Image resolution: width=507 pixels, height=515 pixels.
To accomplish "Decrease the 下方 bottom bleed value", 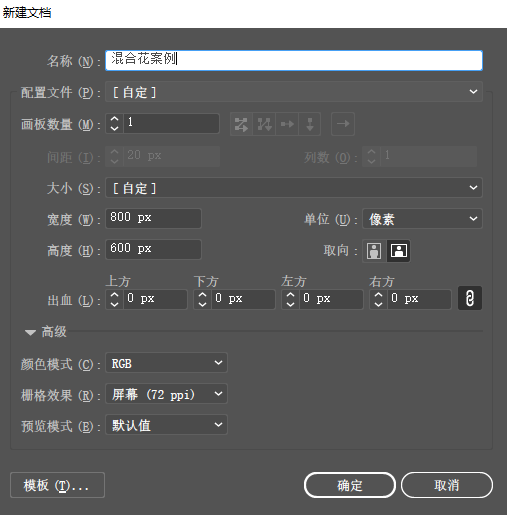I will point(202,304).
